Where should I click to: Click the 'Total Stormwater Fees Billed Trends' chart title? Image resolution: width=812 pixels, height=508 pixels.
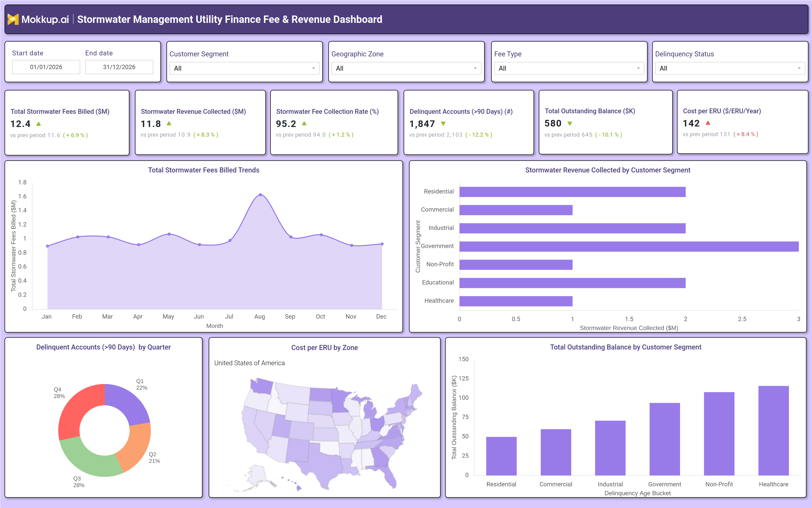click(204, 170)
